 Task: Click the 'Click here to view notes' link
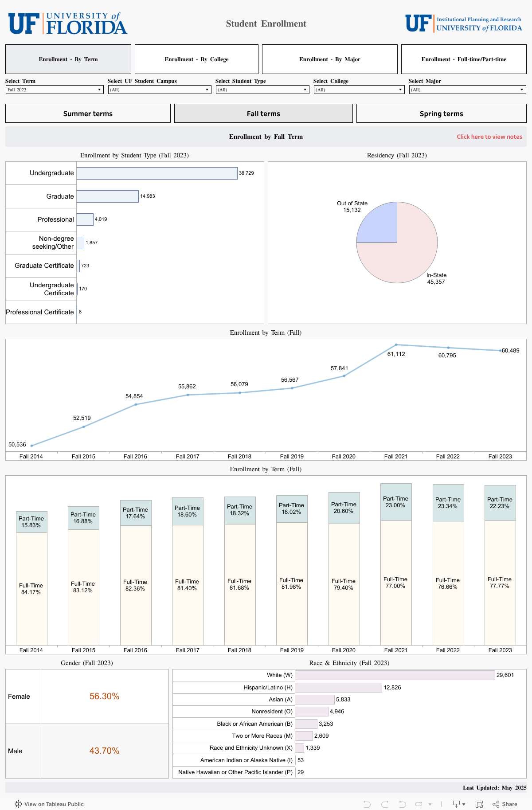(489, 137)
